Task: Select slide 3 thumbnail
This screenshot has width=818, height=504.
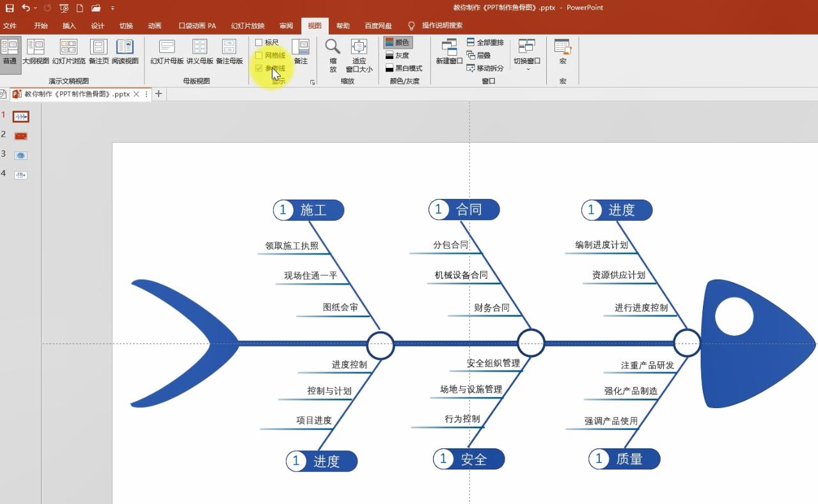Action: 21,155
